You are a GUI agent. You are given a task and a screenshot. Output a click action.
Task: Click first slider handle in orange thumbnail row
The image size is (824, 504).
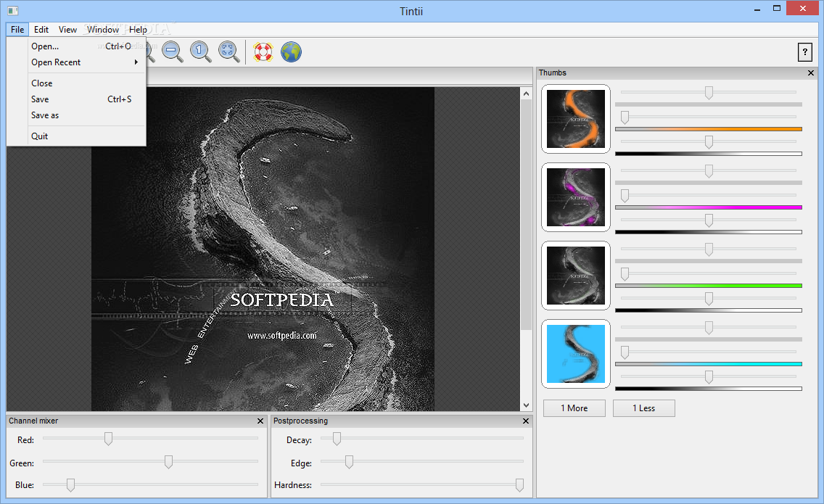point(709,93)
